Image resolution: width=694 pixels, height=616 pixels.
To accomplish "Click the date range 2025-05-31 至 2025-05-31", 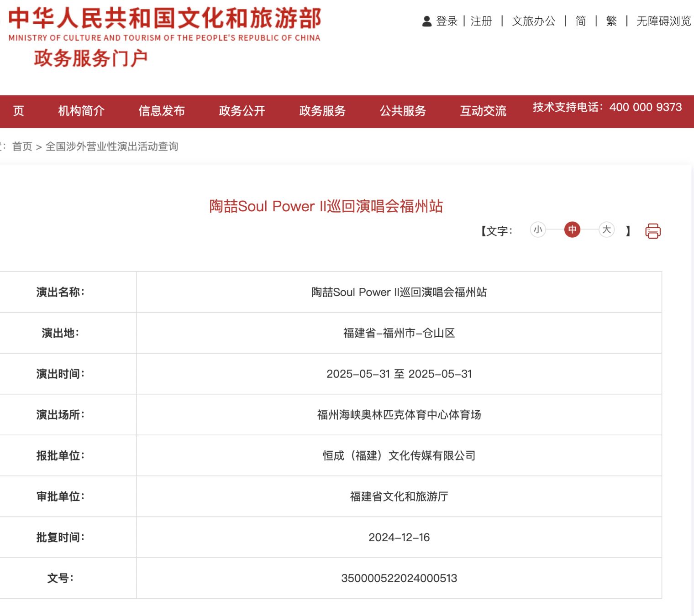I will point(399,374).
